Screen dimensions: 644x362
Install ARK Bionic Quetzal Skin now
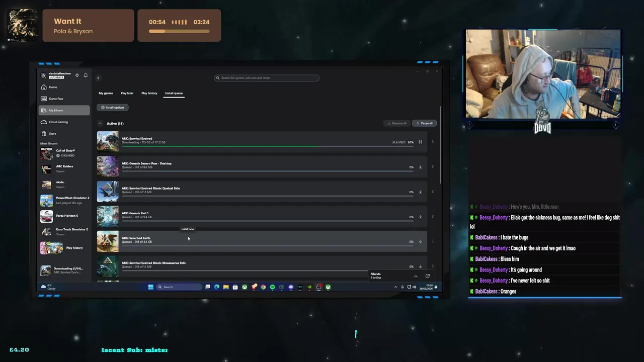[x=420, y=192]
